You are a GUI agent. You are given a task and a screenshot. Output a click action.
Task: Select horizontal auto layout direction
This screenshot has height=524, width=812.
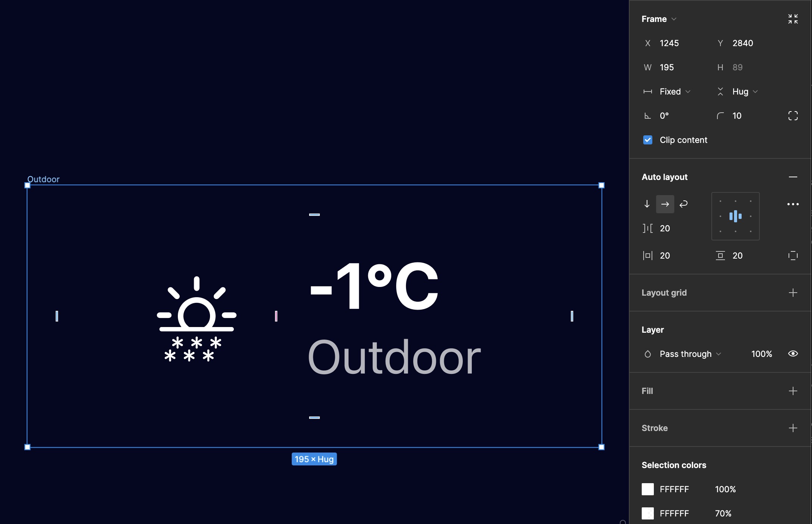[x=665, y=204]
